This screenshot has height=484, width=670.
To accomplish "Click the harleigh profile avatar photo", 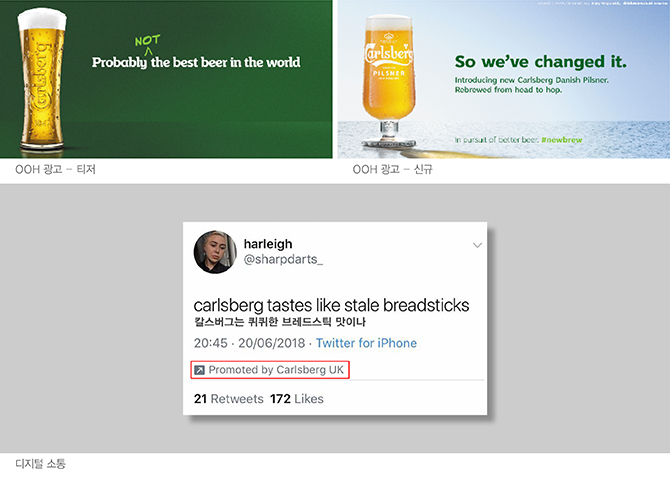I will pyautogui.click(x=215, y=252).
